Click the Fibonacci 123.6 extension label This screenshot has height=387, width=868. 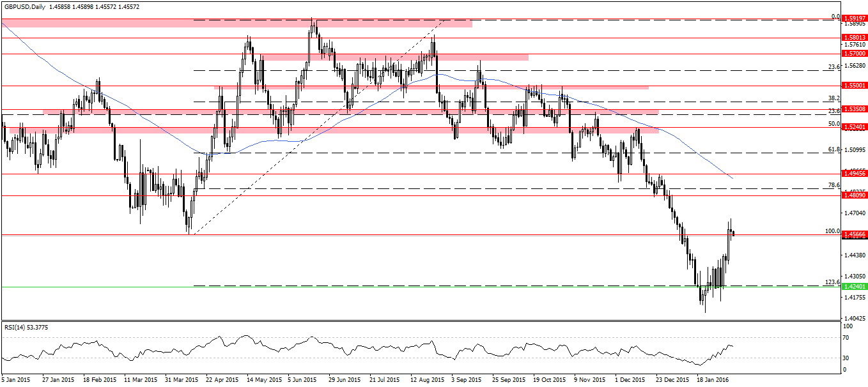point(832,282)
